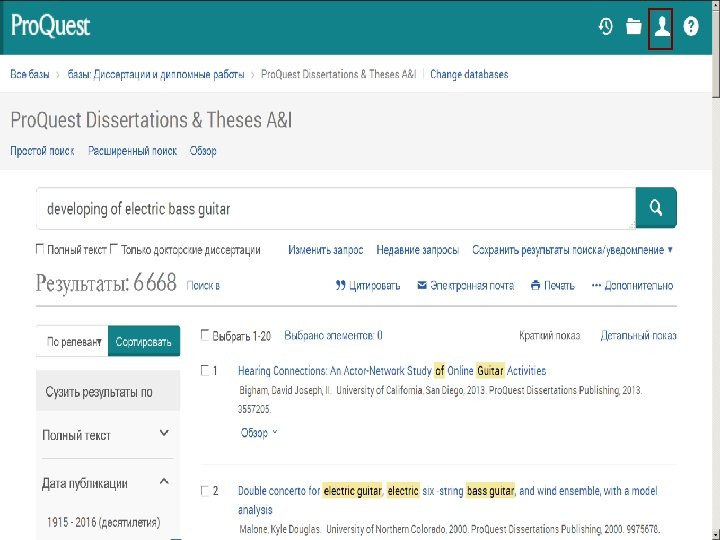The height and width of the screenshot is (540, 720).
Task: Click the Цитировать quote icon
Action: [x=340, y=286]
